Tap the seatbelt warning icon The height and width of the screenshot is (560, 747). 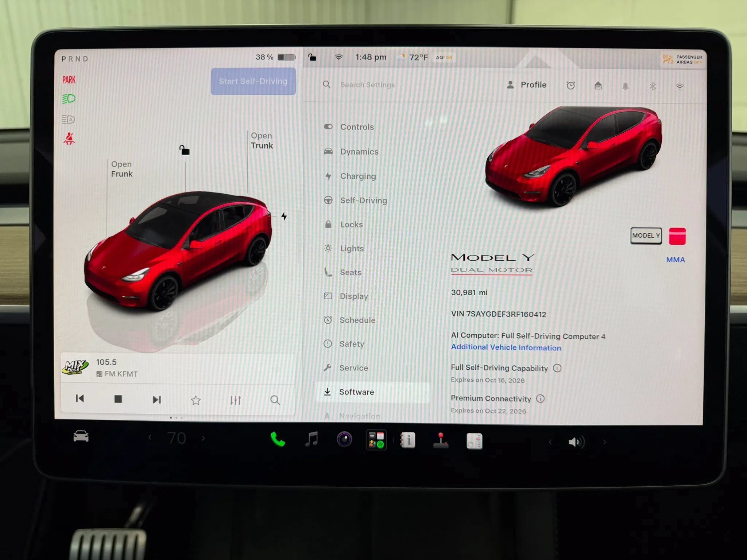click(x=69, y=139)
